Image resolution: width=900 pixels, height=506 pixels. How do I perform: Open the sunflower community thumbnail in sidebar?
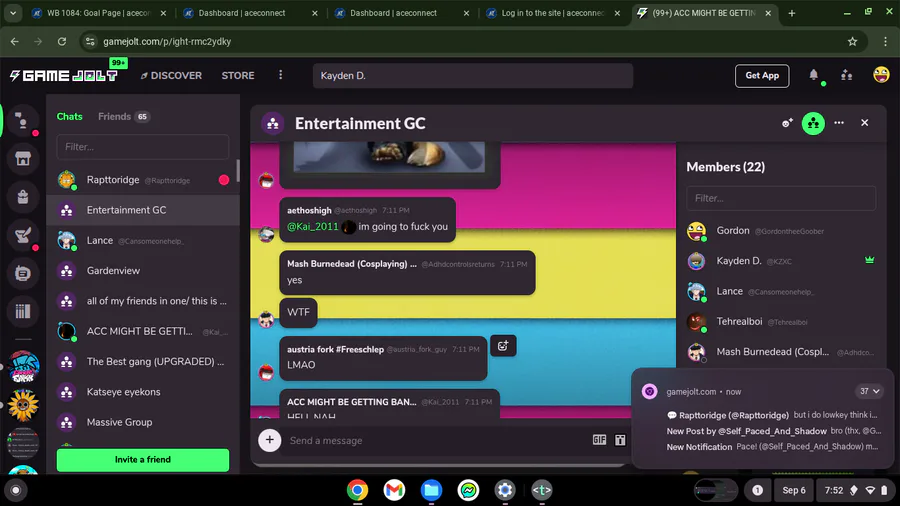click(23, 405)
